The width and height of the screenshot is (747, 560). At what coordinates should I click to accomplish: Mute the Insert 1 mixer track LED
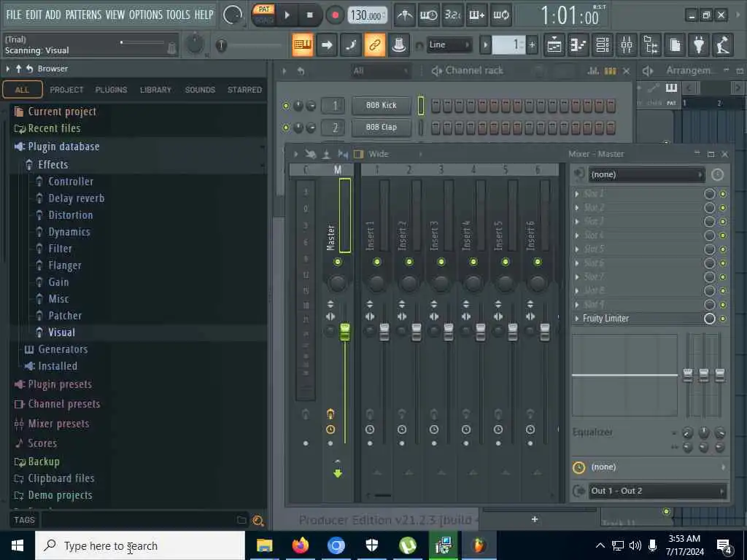pyautogui.click(x=377, y=262)
